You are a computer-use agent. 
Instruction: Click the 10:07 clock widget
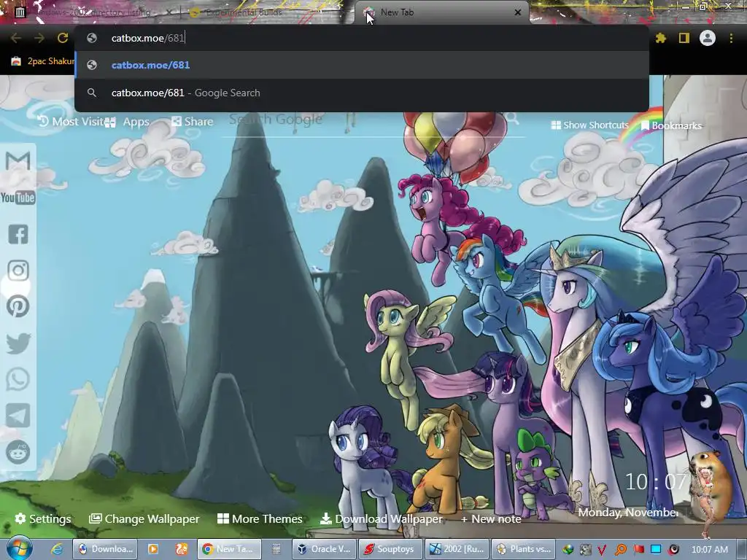pyautogui.click(x=655, y=482)
